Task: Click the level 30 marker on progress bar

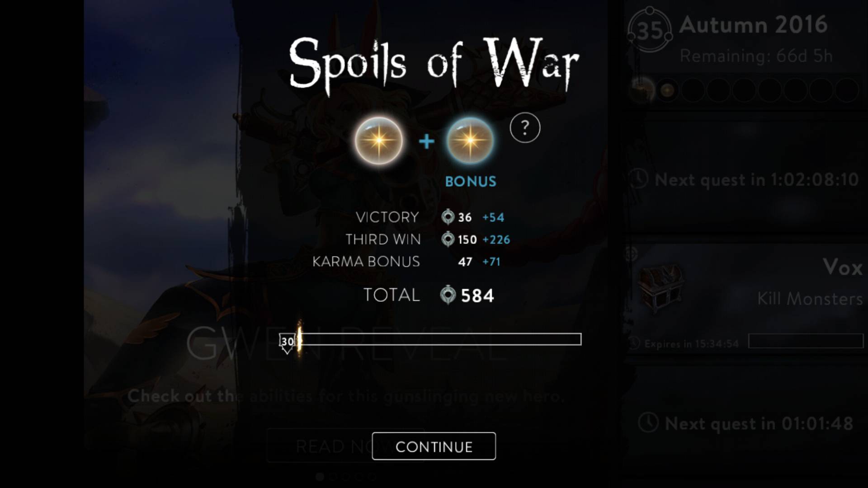Action: [x=287, y=343]
